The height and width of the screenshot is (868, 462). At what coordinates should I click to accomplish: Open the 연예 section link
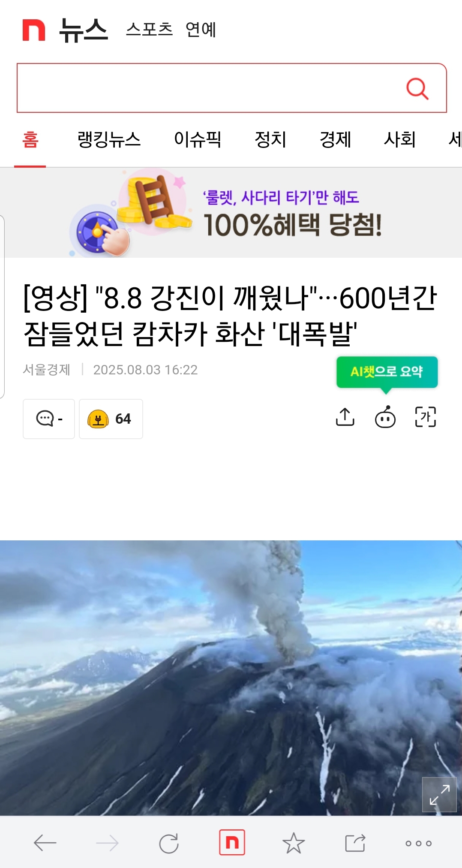[201, 30]
